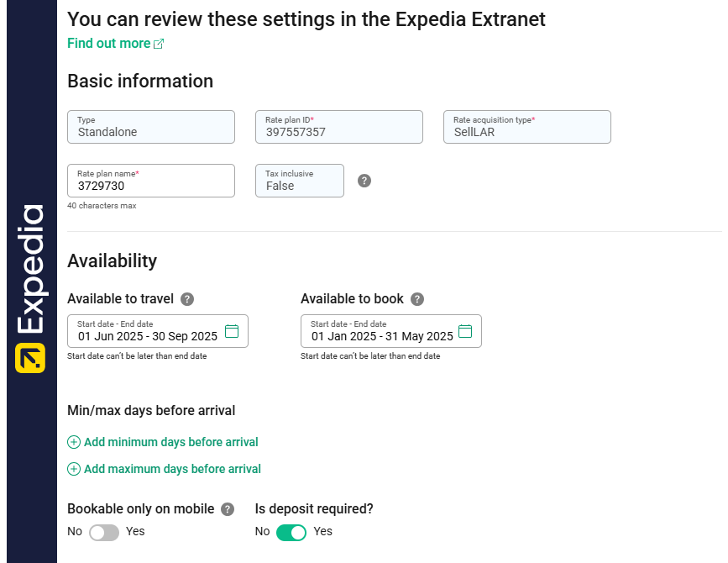Click Add minimum days before arrival
The image size is (728, 563).
click(170, 442)
